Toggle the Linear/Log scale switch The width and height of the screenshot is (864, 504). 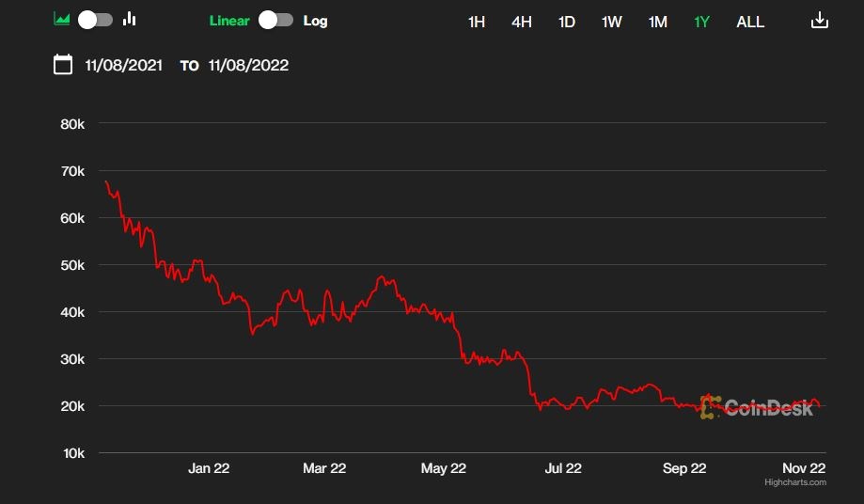pyautogui.click(x=276, y=21)
